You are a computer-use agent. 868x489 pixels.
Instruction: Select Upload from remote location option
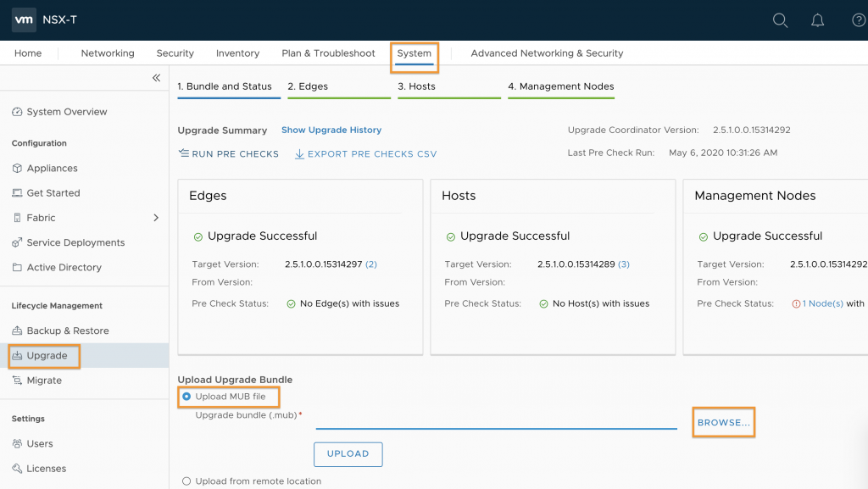click(x=186, y=481)
